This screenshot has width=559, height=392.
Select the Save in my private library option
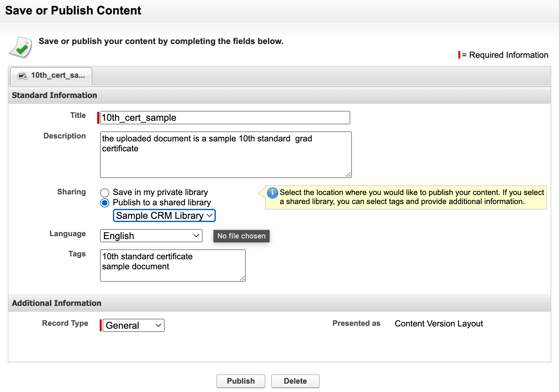click(x=104, y=192)
